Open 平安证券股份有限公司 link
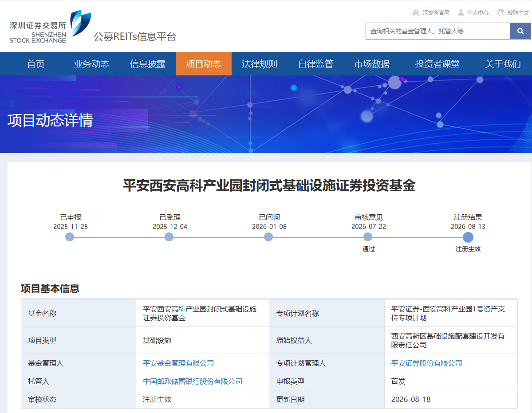 click(426, 363)
